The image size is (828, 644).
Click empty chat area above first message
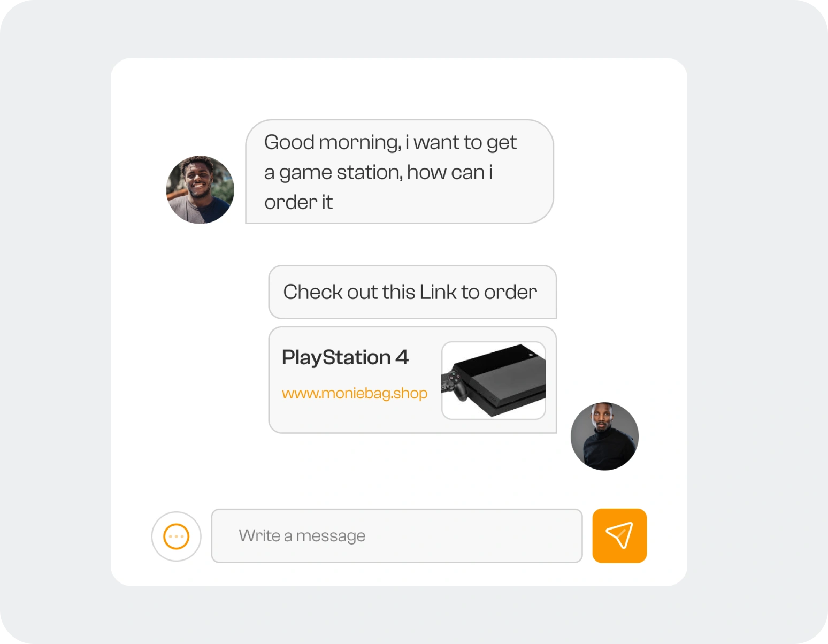pos(399,88)
